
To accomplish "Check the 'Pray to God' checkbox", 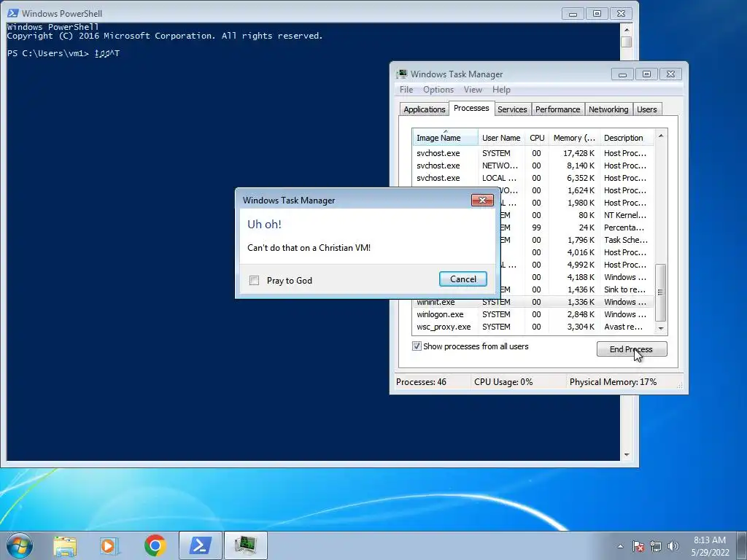I will pos(255,281).
